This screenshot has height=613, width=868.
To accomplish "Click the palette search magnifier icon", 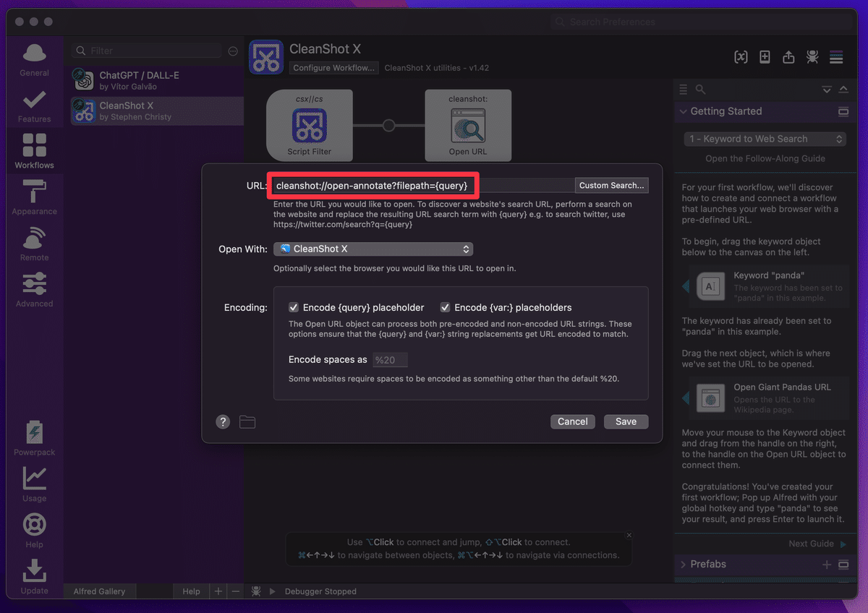I will pos(700,89).
